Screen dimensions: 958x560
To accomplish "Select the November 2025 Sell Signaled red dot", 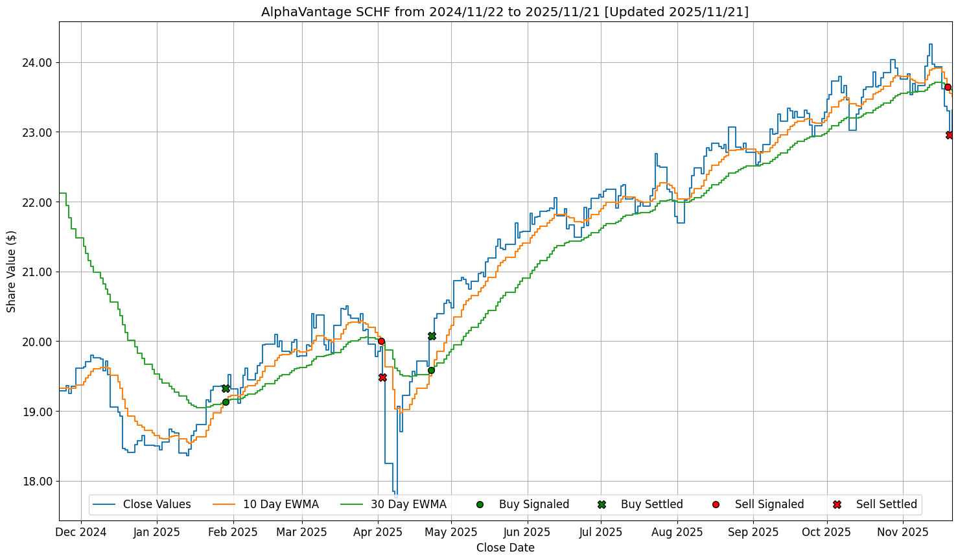I will tap(948, 87).
